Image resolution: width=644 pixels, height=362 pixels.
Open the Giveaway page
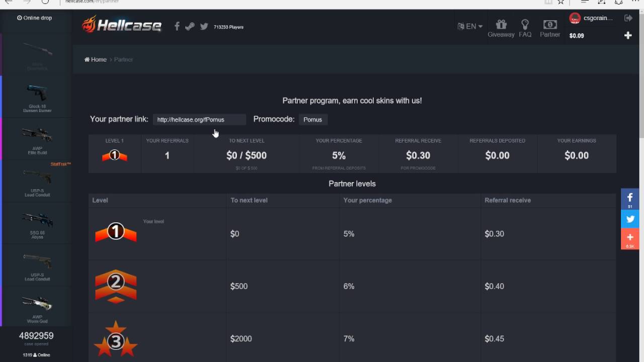pos(501,29)
